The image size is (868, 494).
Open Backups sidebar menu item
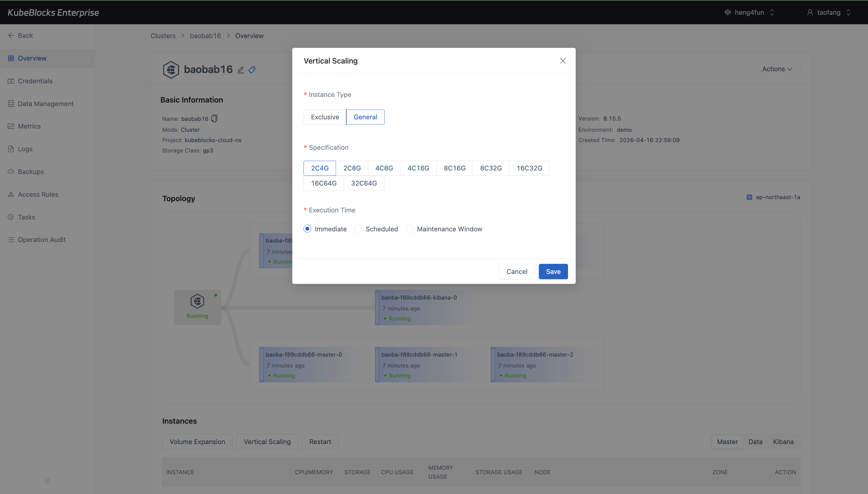(x=48, y=172)
